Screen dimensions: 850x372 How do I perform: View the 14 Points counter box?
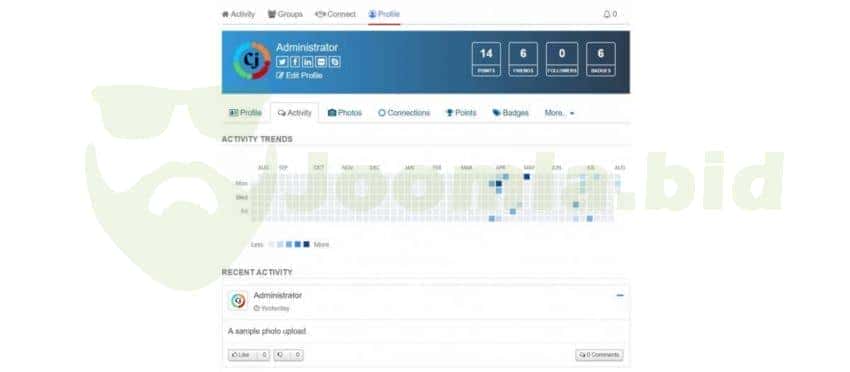click(x=486, y=59)
